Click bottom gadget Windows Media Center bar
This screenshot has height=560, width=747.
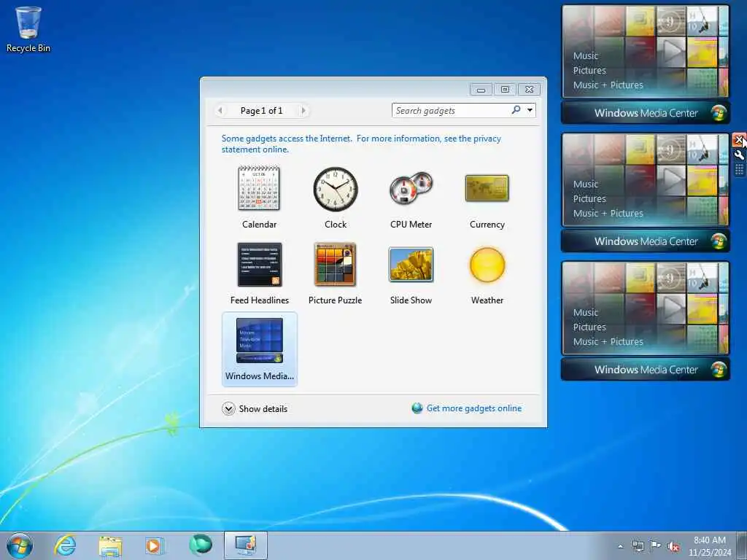pyautogui.click(x=646, y=370)
